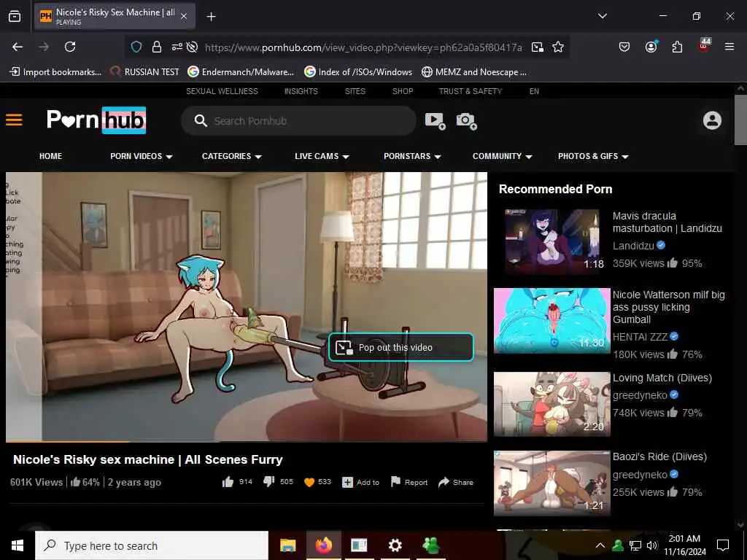Viewport: 747px width, 560px height.
Task: Expand the CATEGORIES navigation dropdown
Action: [231, 156]
